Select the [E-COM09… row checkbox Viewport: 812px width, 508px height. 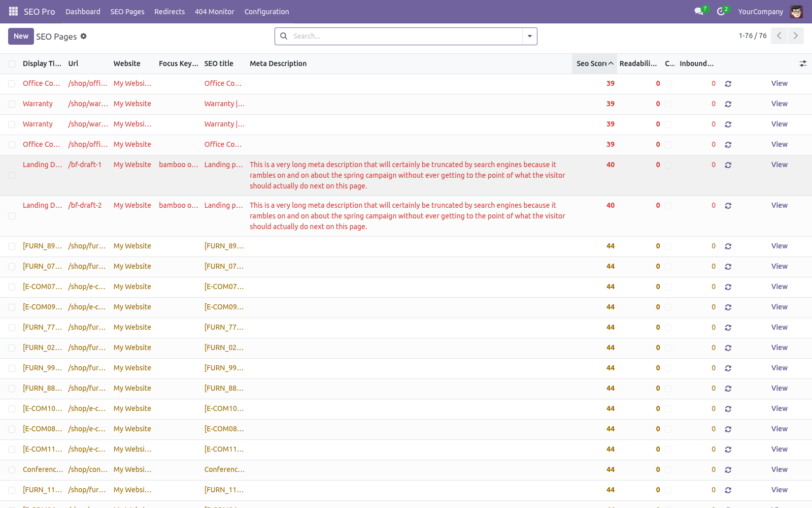click(12, 307)
